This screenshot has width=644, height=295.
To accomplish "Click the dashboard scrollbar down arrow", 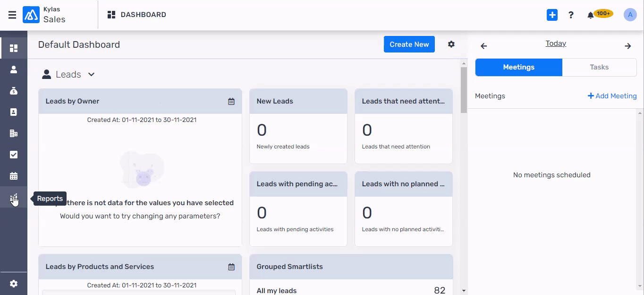I will 464,291.
